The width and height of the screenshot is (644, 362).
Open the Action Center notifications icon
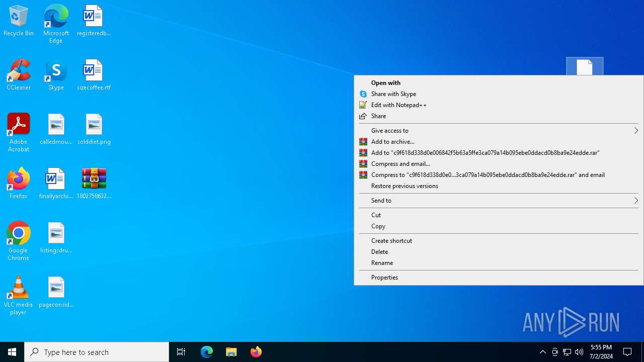coord(627,352)
